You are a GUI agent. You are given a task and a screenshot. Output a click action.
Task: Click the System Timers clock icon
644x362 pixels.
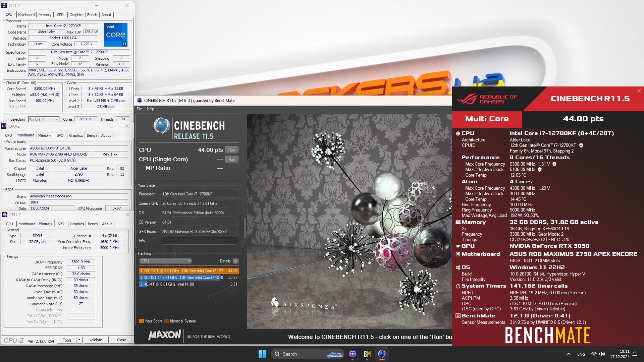click(x=458, y=286)
